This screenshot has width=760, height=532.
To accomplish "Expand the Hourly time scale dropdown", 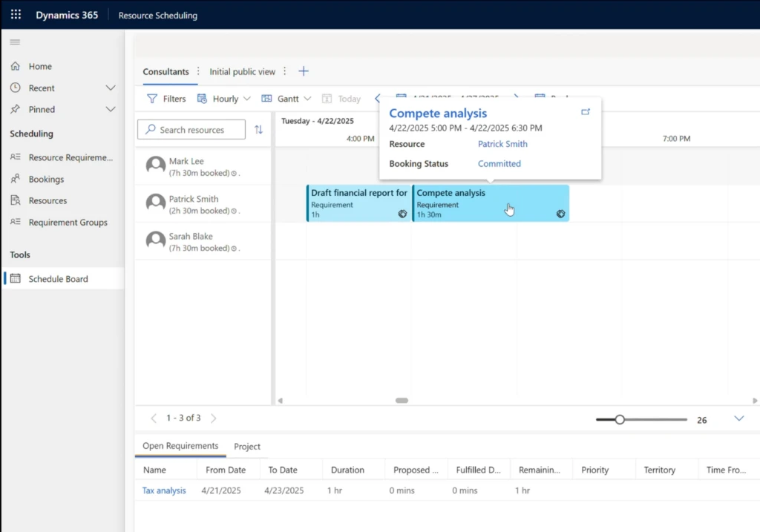I will pos(247,98).
